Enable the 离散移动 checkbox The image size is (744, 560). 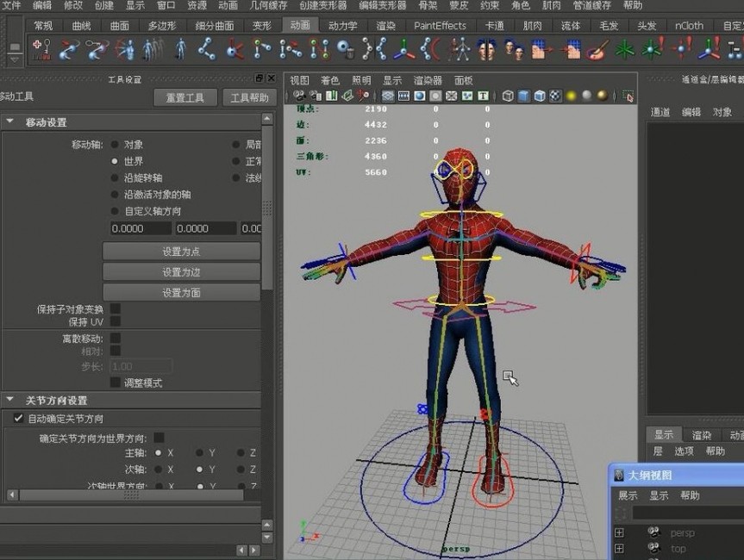[x=116, y=338]
